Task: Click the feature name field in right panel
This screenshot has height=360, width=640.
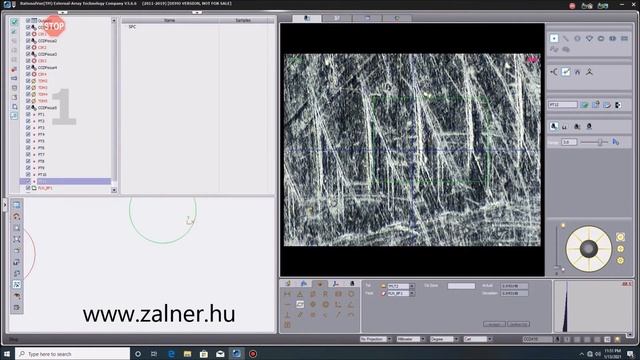Action: point(563,105)
